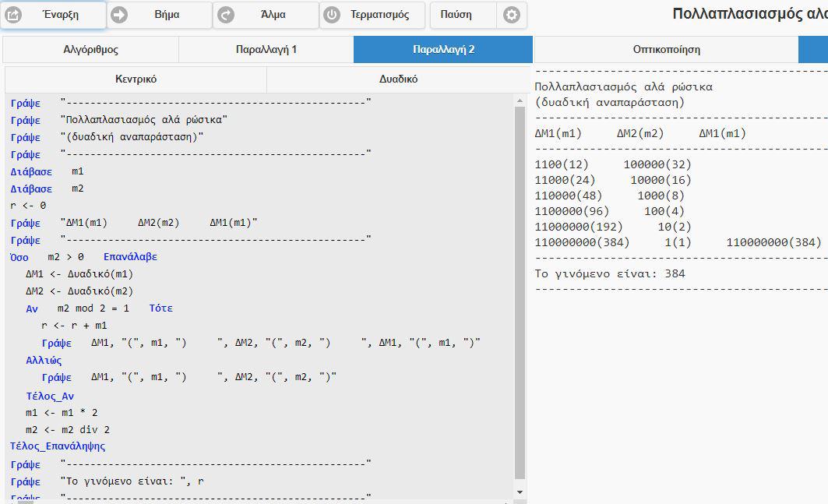
Task: Click the code line Γράφε "(δυαδική αναπαράσταση)"
Action: 107,137
